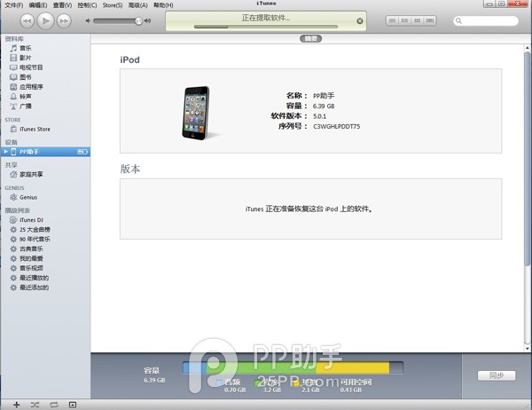Open 控制(C) menu
Image resolution: width=532 pixels, height=410 pixels.
pos(87,5)
